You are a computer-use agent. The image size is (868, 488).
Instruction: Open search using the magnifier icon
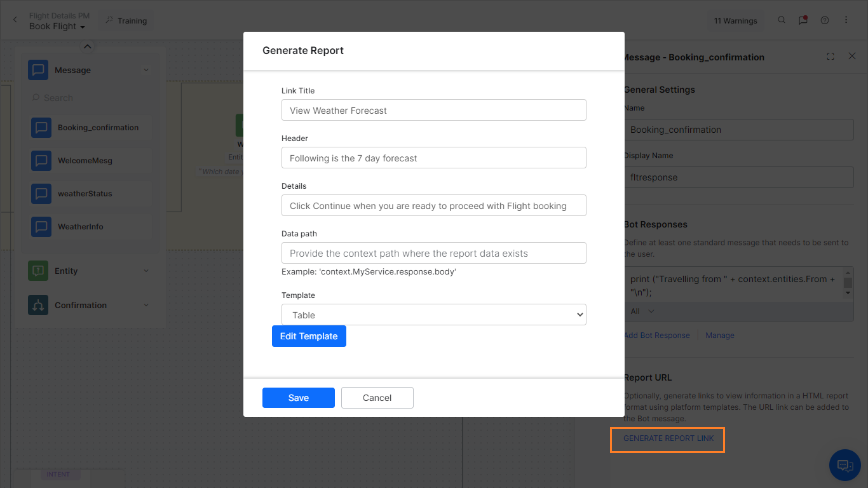coord(781,20)
